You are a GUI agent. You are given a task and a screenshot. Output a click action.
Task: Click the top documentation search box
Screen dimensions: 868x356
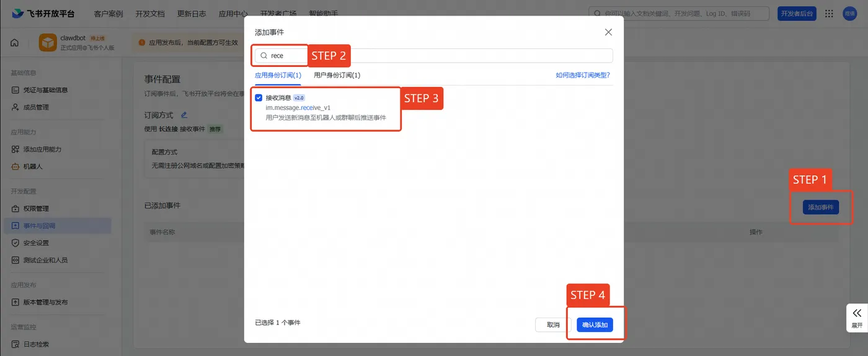click(678, 14)
